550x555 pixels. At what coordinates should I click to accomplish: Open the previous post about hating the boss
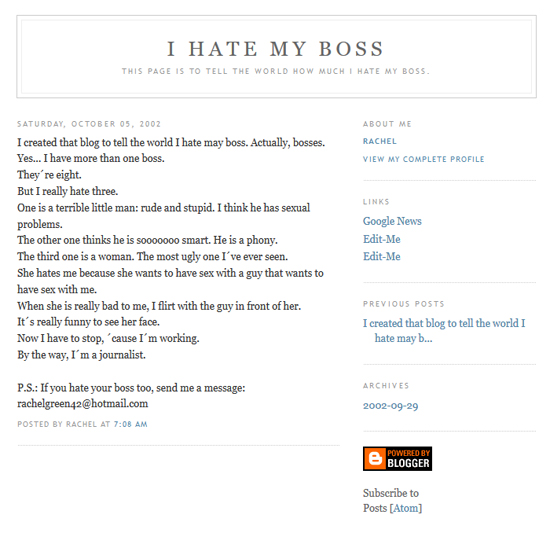click(444, 331)
